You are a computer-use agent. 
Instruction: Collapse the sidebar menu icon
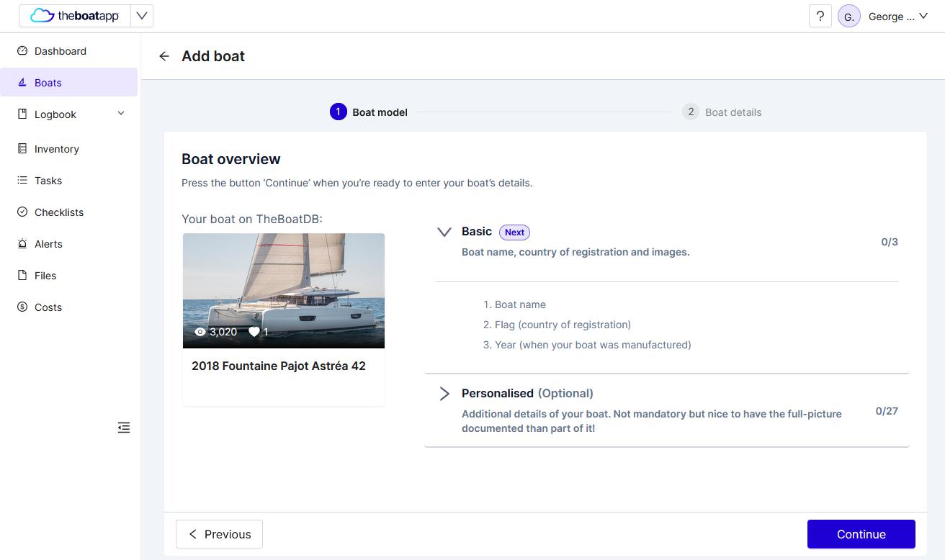(124, 428)
